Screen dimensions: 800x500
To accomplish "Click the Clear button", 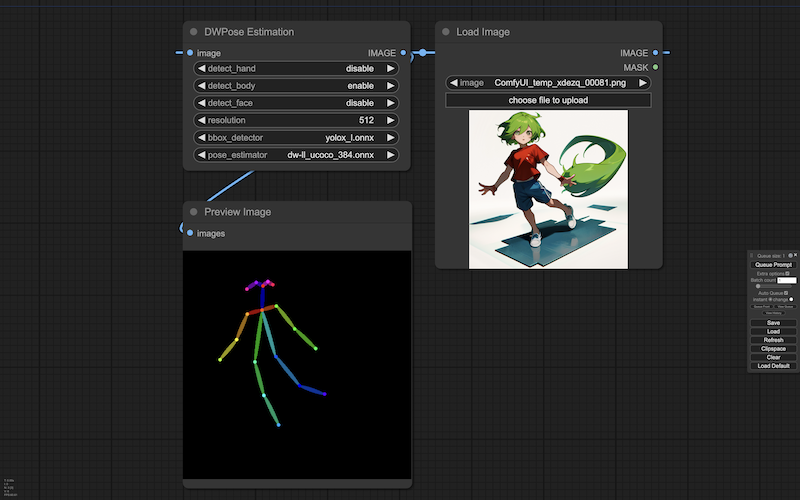I will [x=773, y=357].
